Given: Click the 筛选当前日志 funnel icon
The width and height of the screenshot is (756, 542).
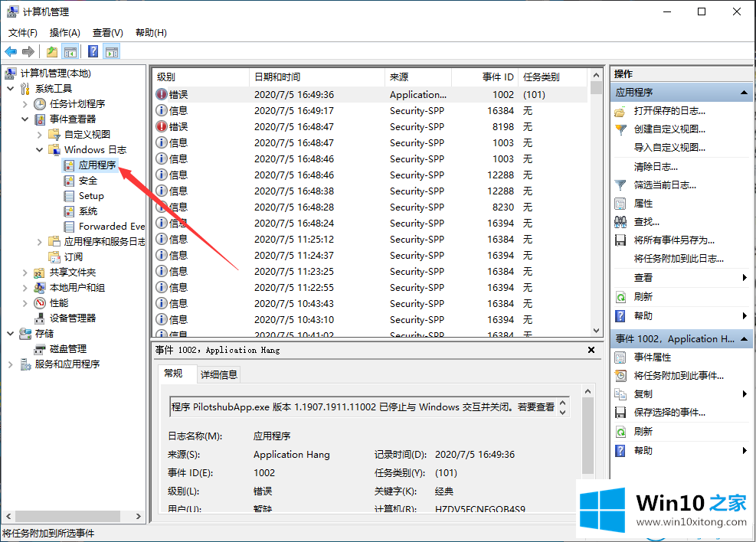Looking at the screenshot, I should [620, 185].
